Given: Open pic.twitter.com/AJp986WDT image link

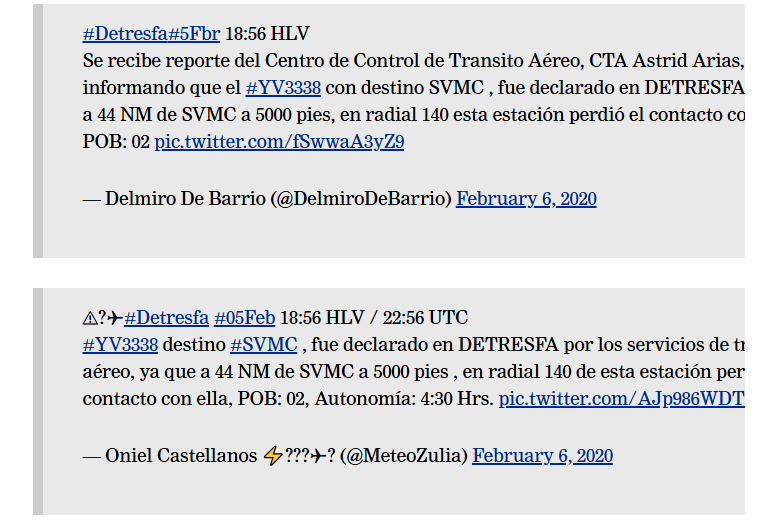Looking at the screenshot, I should pos(622,399).
